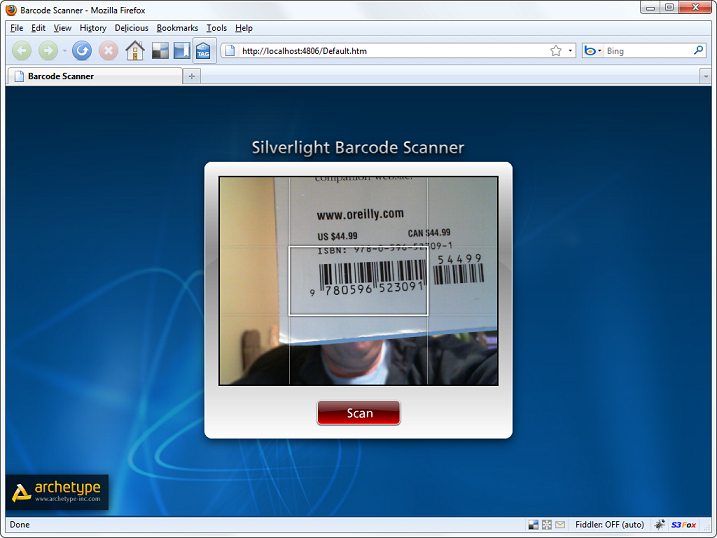Minimize the Firefox window
This screenshot has width=717, height=538.
[x=650, y=8]
